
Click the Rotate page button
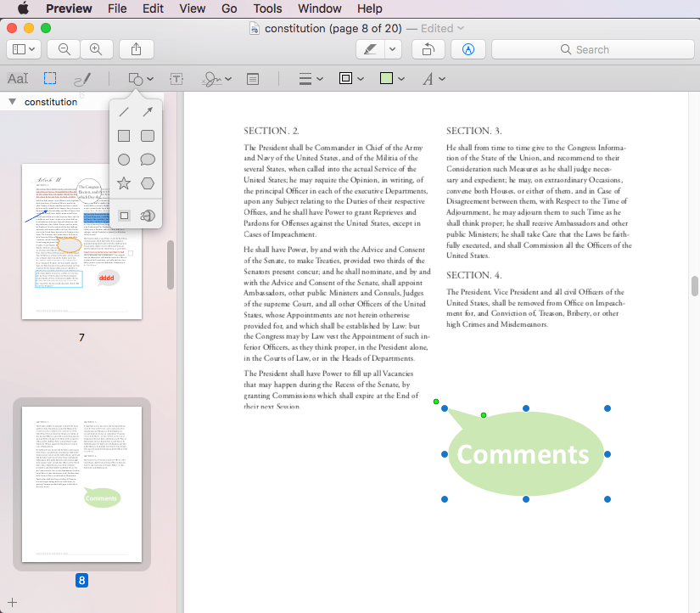point(428,49)
